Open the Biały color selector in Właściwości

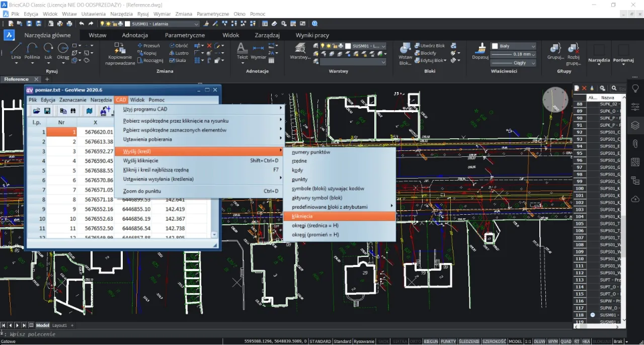coord(513,46)
